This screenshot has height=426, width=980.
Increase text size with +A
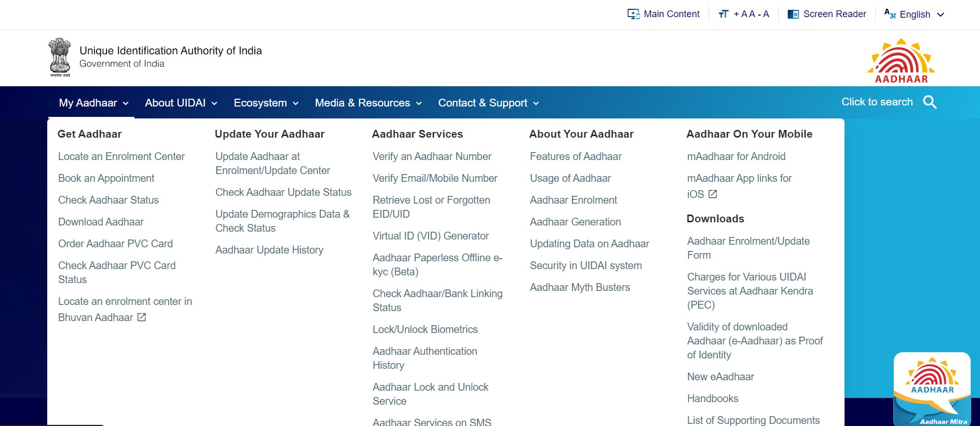point(740,14)
